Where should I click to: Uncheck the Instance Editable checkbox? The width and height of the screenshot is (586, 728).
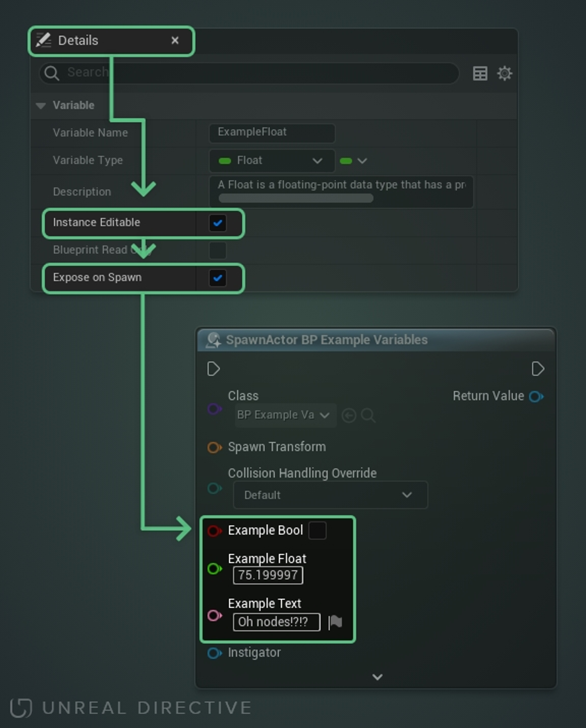click(218, 223)
